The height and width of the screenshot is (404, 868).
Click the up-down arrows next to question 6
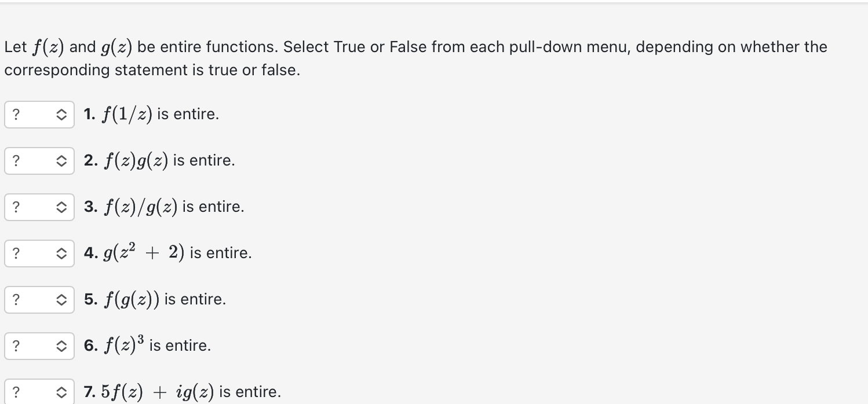(x=61, y=346)
